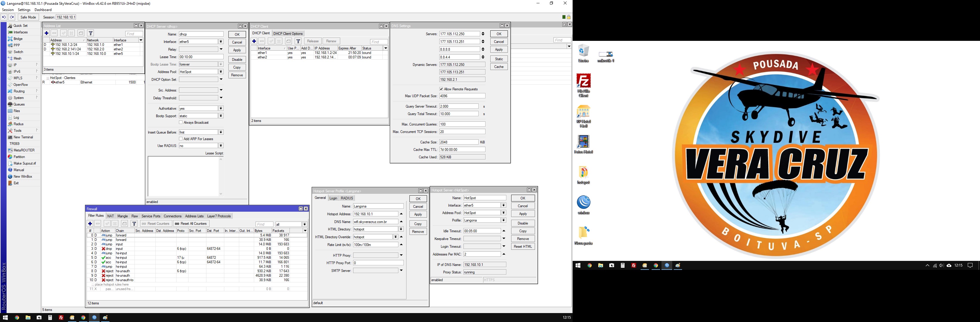Open the DHCP Client Options tab
980x322 pixels.
[x=288, y=33]
